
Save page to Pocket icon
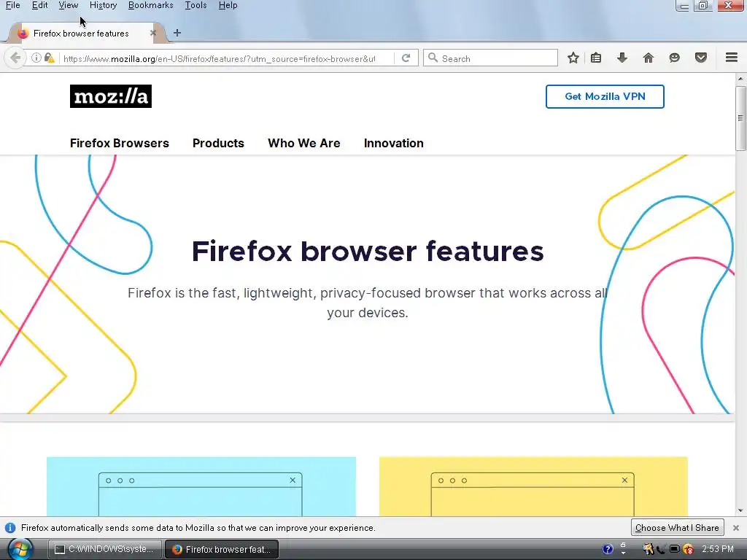(x=701, y=58)
